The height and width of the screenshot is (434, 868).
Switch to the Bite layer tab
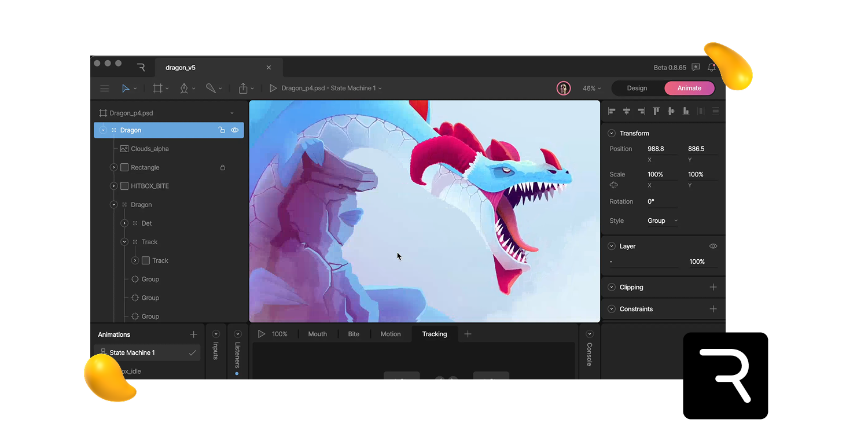click(x=354, y=334)
